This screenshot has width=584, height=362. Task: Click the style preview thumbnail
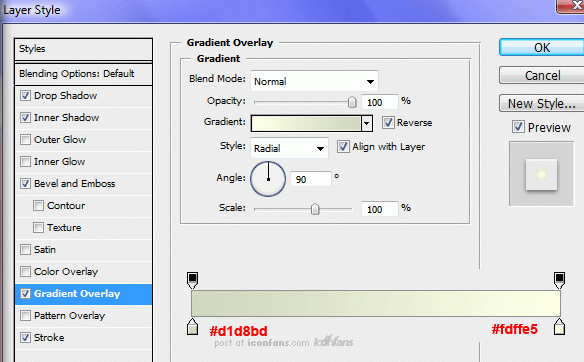(x=541, y=174)
